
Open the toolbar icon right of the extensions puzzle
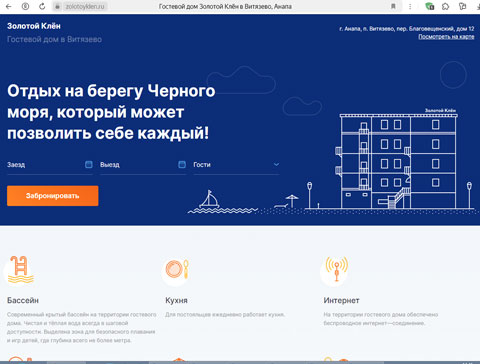462,6
